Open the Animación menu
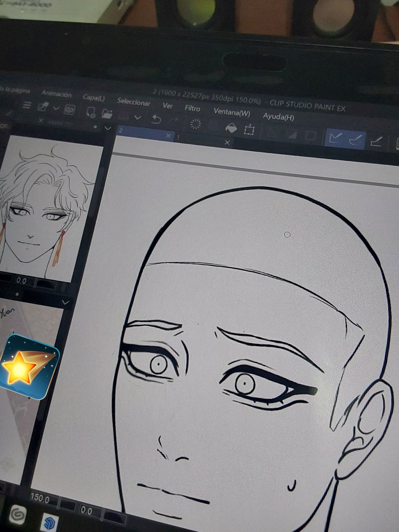The height and width of the screenshot is (532, 399). [x=56, y=94]
